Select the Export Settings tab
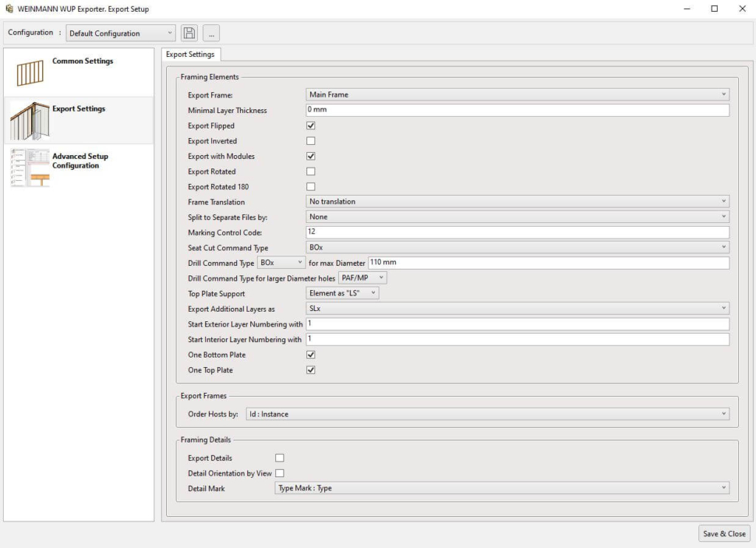Viewport: 756px width, 548px height. point(190,55)
